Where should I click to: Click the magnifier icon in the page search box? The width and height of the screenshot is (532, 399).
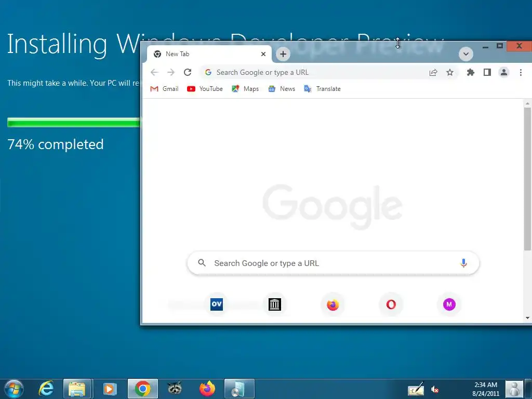(x=202, y=263)
